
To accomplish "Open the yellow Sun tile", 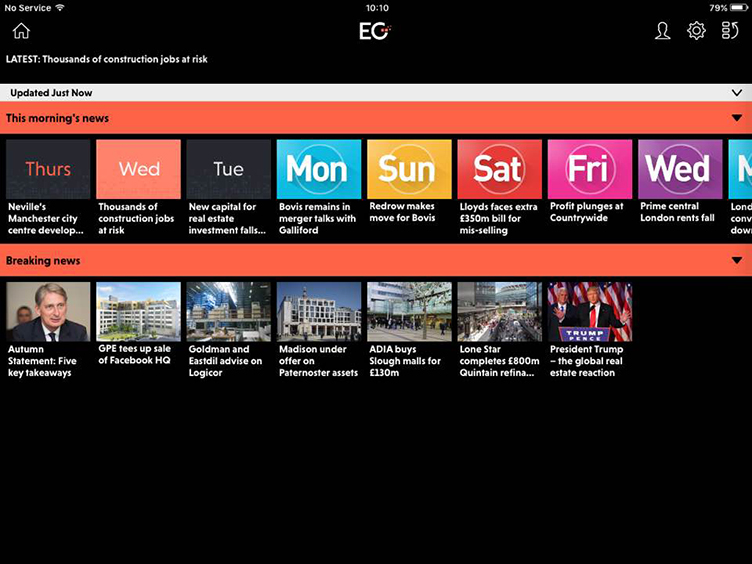I will (409, 169).
